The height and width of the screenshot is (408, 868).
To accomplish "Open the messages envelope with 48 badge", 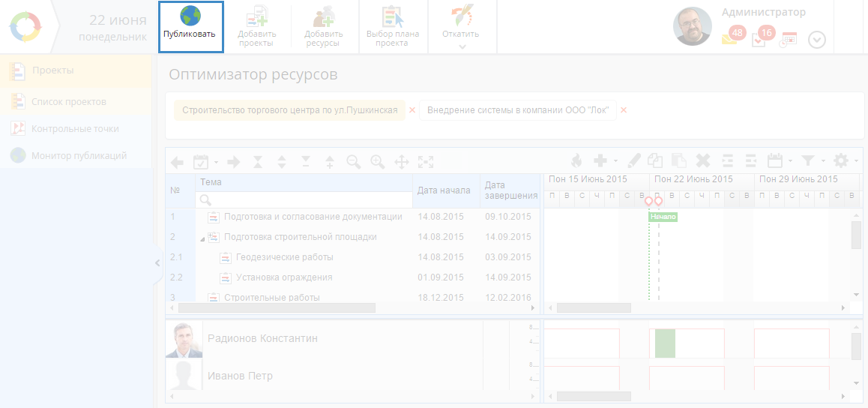I will pos(729,39).
